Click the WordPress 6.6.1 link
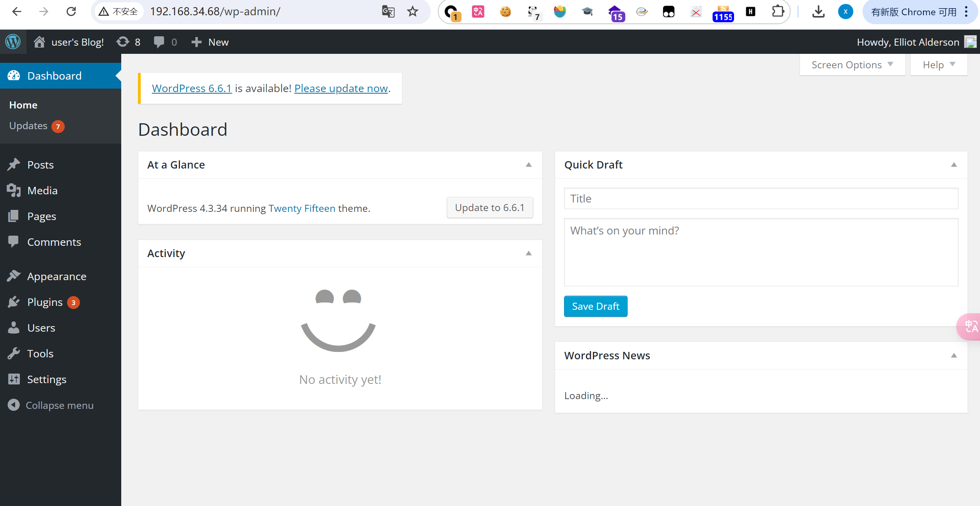This screenshot has height=506, width=980. [192, 88]
